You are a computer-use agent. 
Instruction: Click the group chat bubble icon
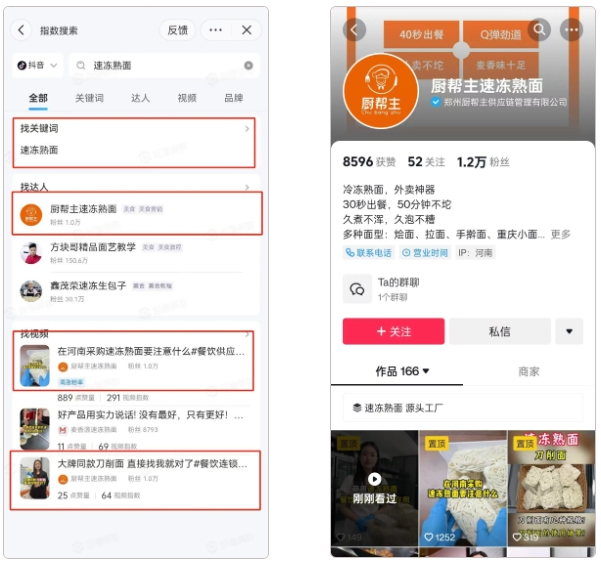(357, 289)
